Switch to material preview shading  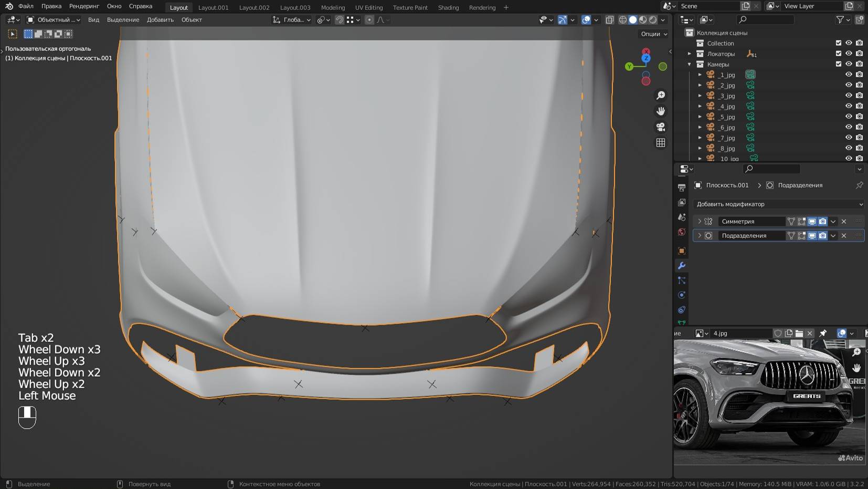tap(643, 20)
